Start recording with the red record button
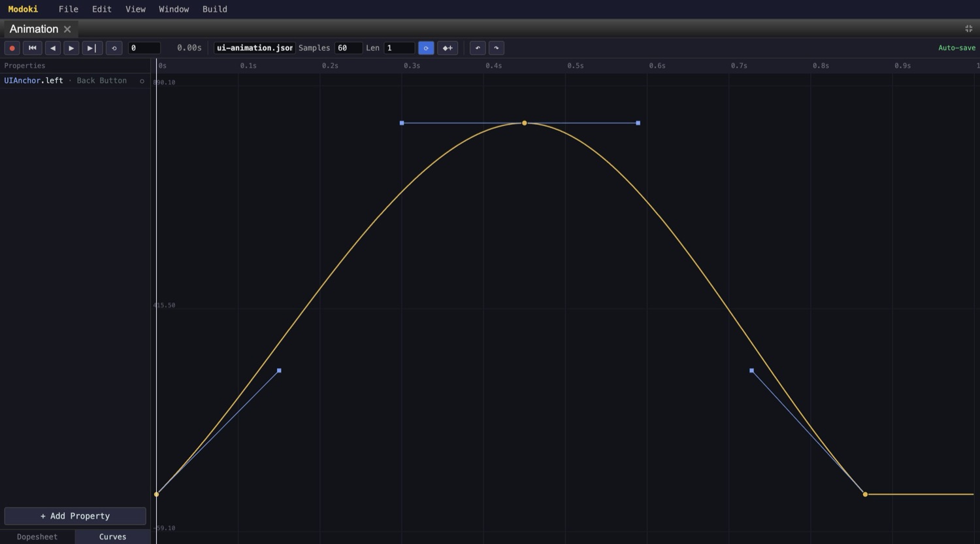Image resolution: width=980 pixels, height=544 pixels. [x=12, y=48]
